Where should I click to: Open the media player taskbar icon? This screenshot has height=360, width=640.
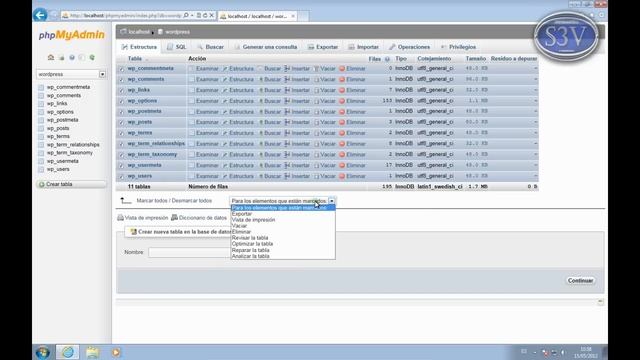coord(116,352)
